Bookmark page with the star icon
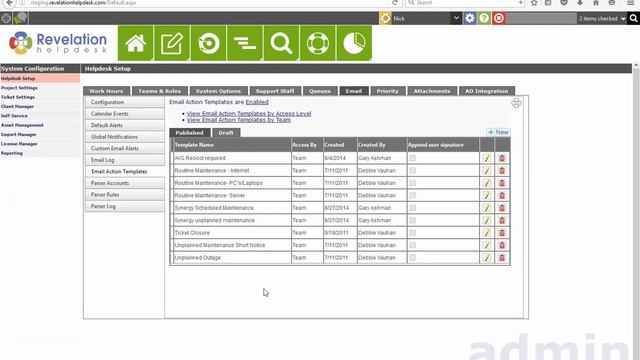This screenshot has width=640, height=360. coord(534,3)
